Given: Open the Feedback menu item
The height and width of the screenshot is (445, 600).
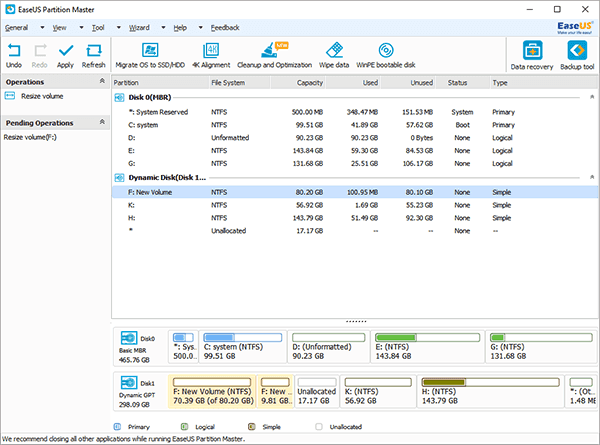Looking at the screenshot, I should [225, 28].
